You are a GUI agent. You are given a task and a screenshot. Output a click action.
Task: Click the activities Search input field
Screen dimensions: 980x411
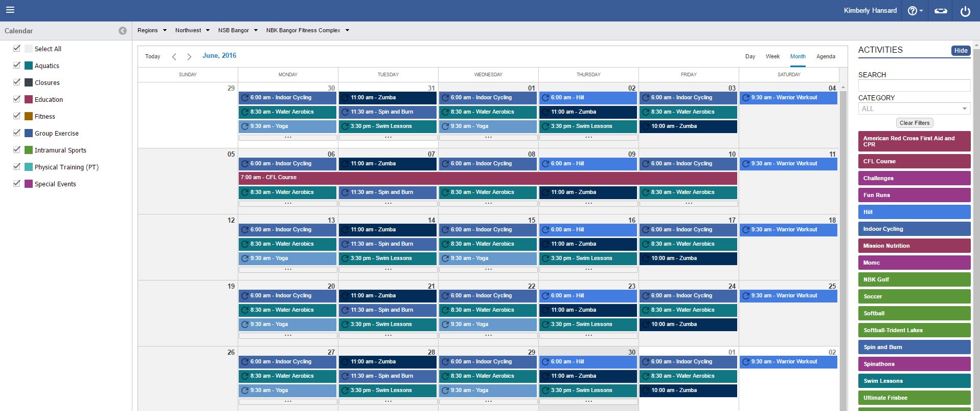(x=914, y=85)
